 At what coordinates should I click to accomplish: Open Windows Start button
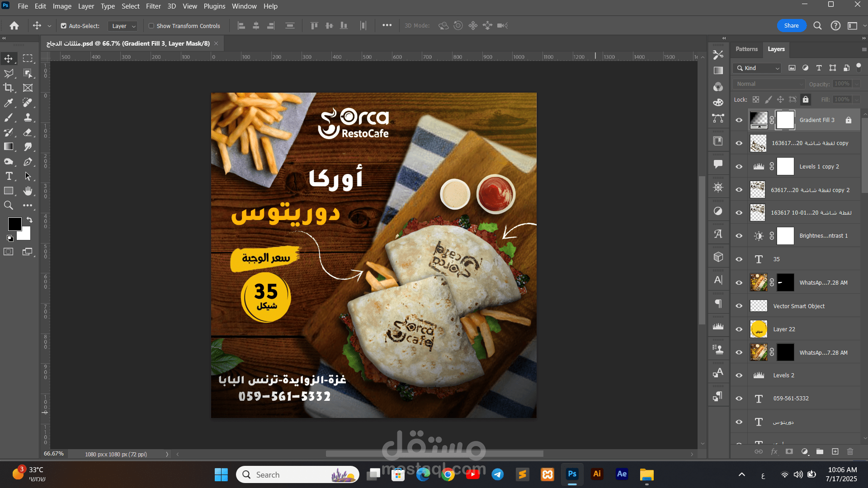221,474
